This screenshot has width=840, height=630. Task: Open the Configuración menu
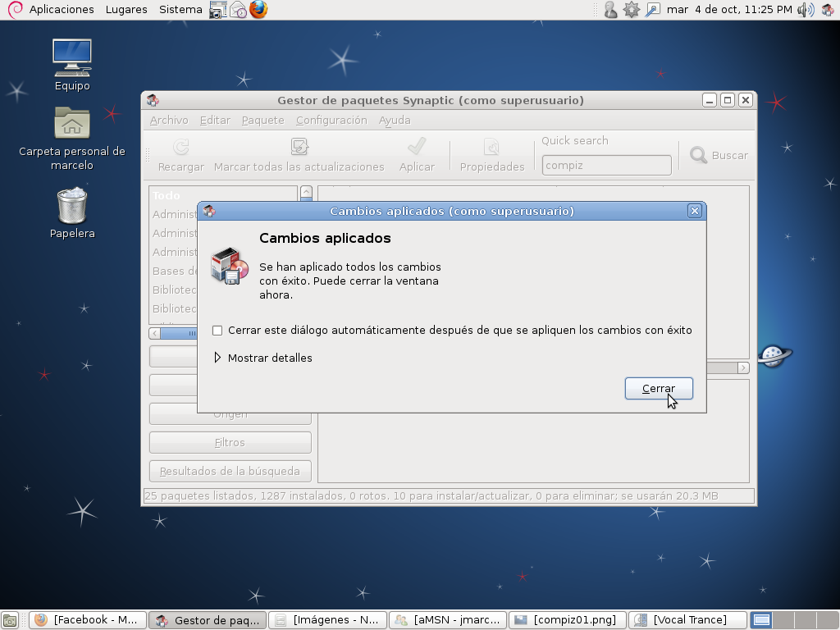(x=331, y=120)
